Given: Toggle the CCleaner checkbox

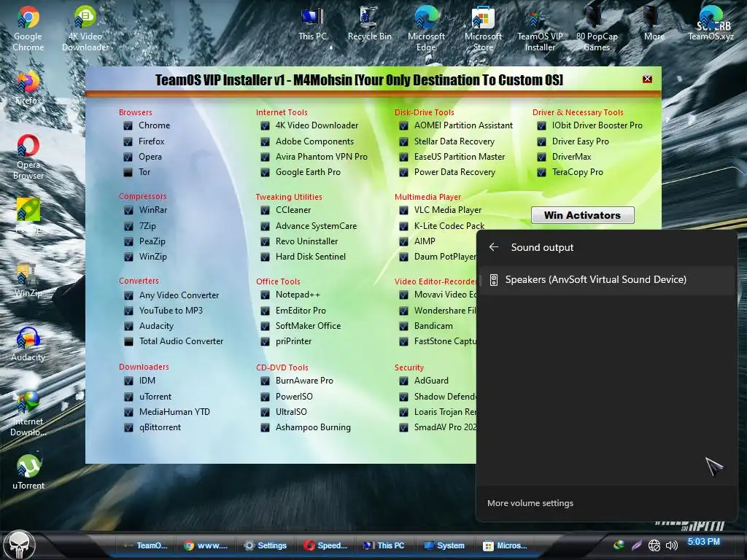Looking at the screenshot, I should tap(265, 210).
